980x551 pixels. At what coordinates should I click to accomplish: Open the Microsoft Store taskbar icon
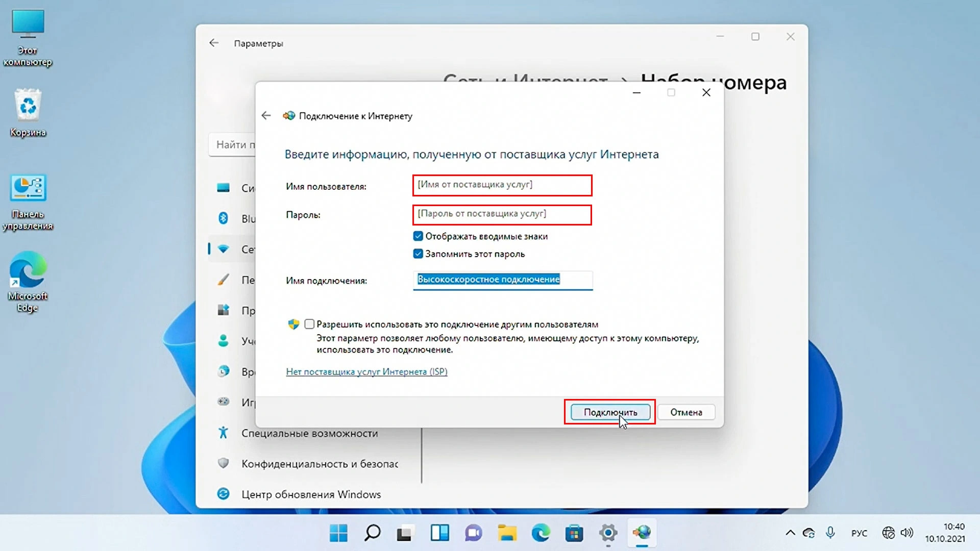click(574, 533)
